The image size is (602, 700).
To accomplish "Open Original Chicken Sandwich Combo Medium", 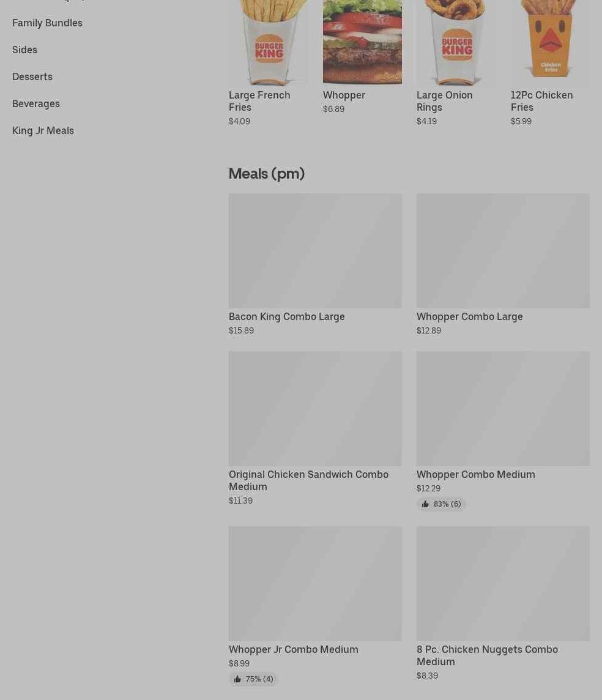I will click(x=309, y=480).
